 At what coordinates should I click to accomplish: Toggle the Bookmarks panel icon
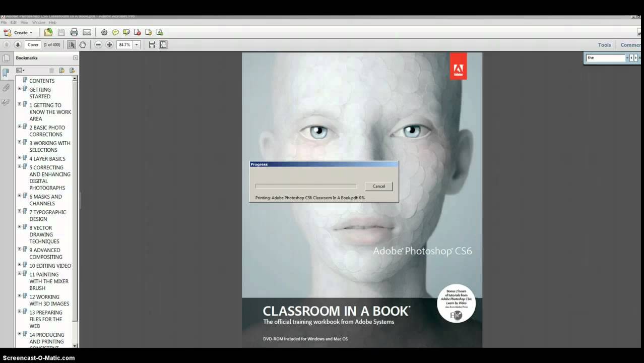click(6, 73)
